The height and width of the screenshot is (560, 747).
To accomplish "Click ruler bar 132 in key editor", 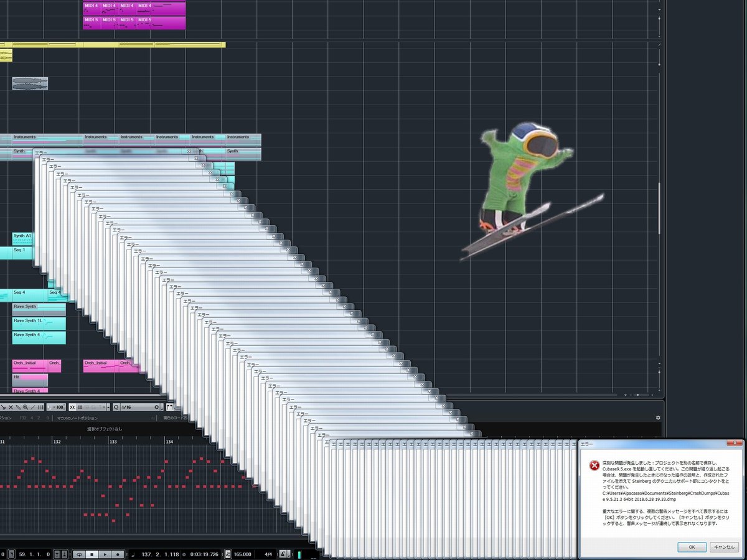I will pos(57,441).
